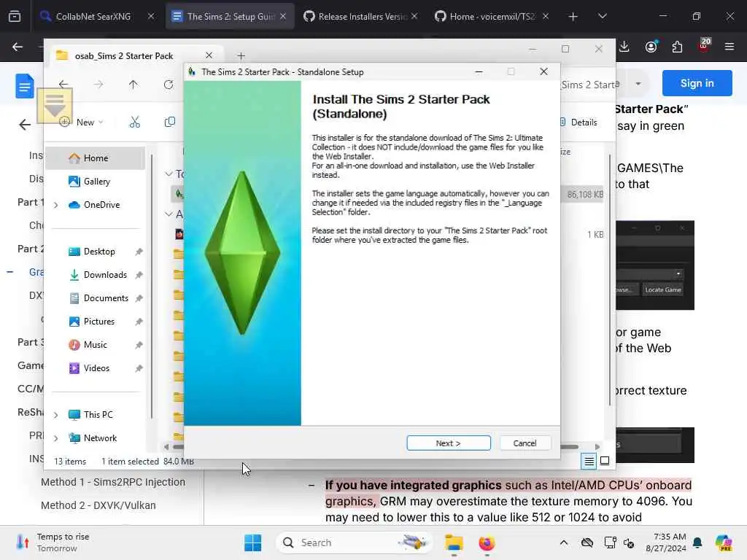Click Next in the Sims 2 setup
This screenshot has width=747, height=560.
tap(449, 443)
